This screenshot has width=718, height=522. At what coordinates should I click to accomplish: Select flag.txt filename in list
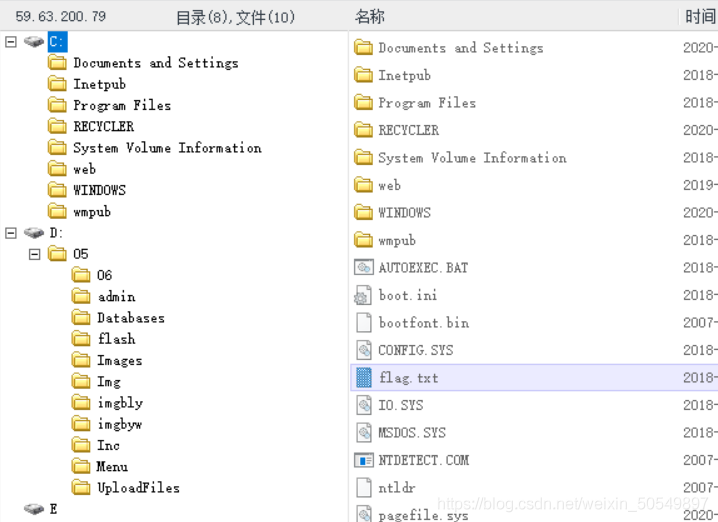click(x=408, y=378)
